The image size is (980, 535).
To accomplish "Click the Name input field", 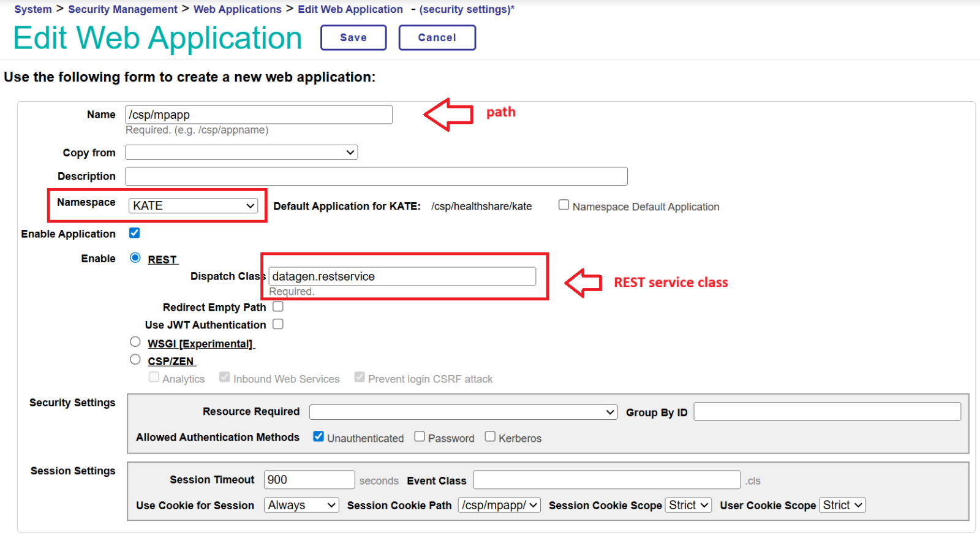I will click(x=258, y=115).
